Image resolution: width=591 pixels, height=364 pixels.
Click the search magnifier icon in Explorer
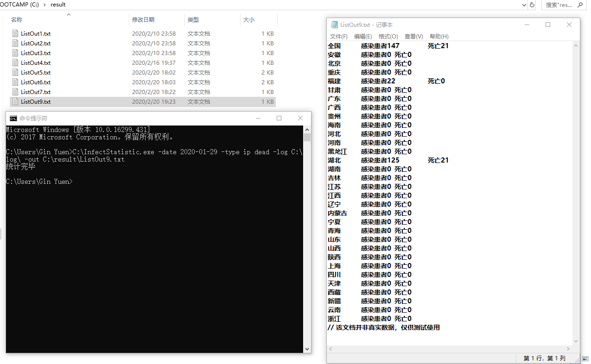[x=580, y=5]
